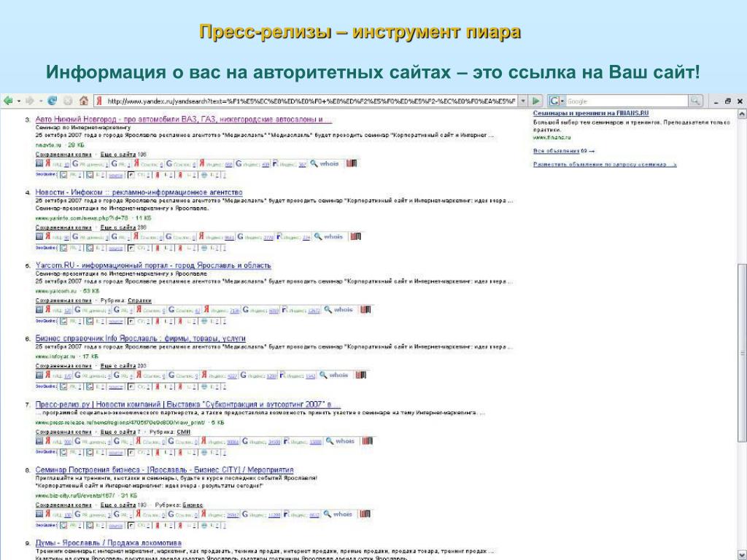This screenshot has width=747, height=560.
Task: Click the scrollbar up arrow
Action: tap(741, 114)
